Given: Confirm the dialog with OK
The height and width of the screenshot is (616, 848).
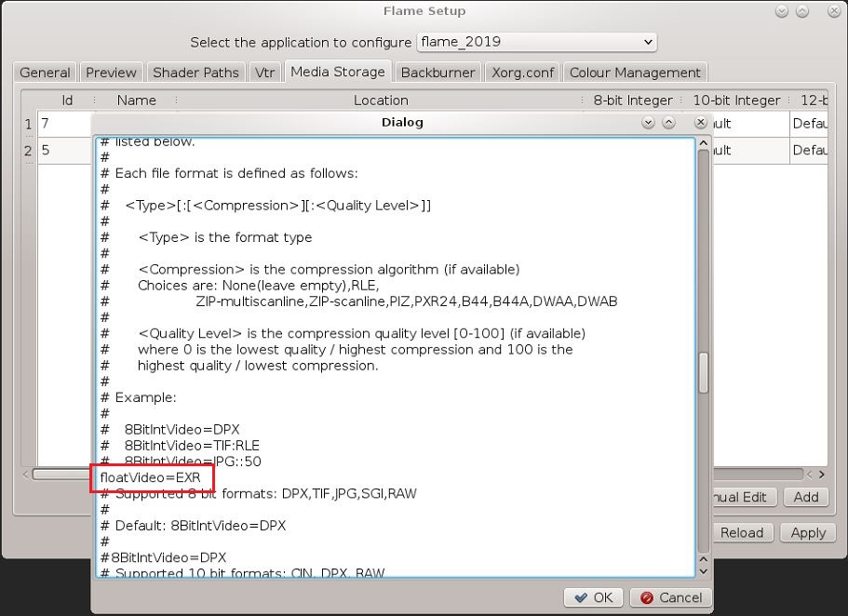Looking at the screenshot, I should 593,597.
